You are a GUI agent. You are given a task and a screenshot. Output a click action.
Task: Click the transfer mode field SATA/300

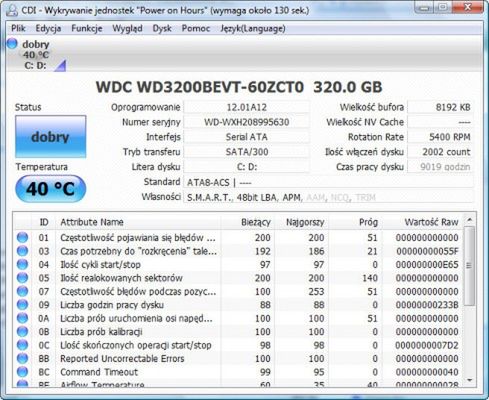(x=247, y=152)
